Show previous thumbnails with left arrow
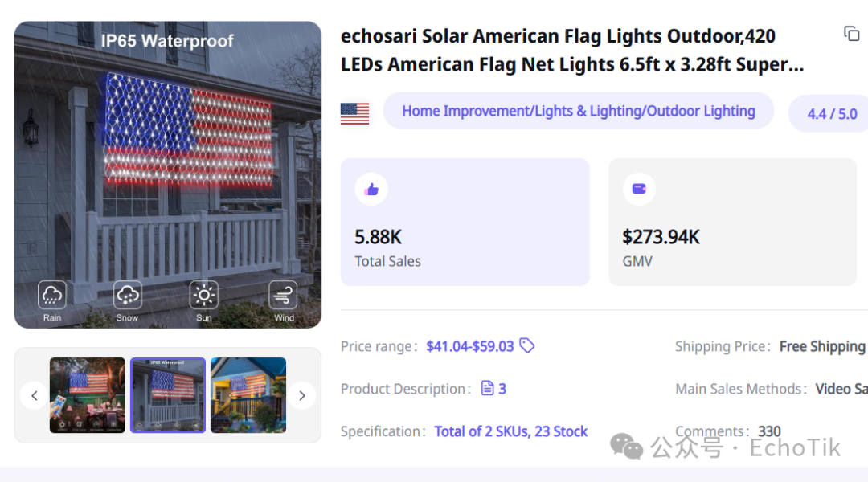Viewport: 868px width, 482px height. pos(35,396)
